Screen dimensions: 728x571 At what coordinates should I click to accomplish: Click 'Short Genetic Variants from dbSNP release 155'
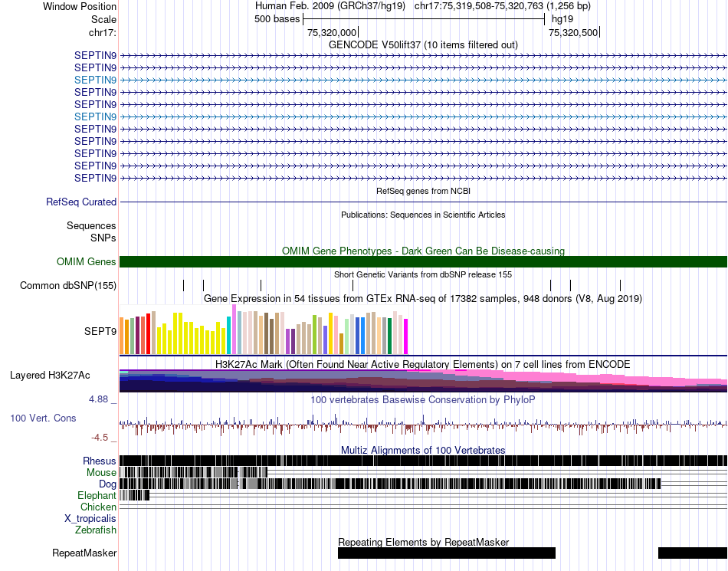[x=423, y=275]
